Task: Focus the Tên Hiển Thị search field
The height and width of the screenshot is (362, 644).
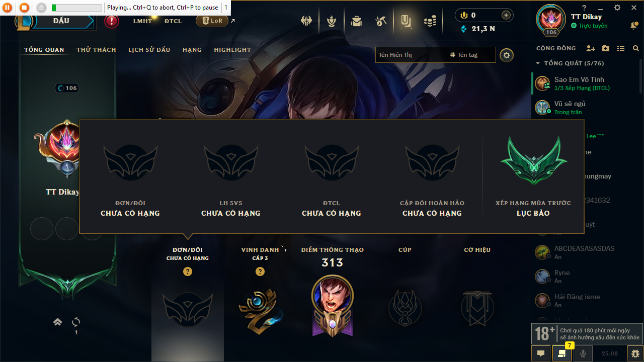Action: coord(411,55)
